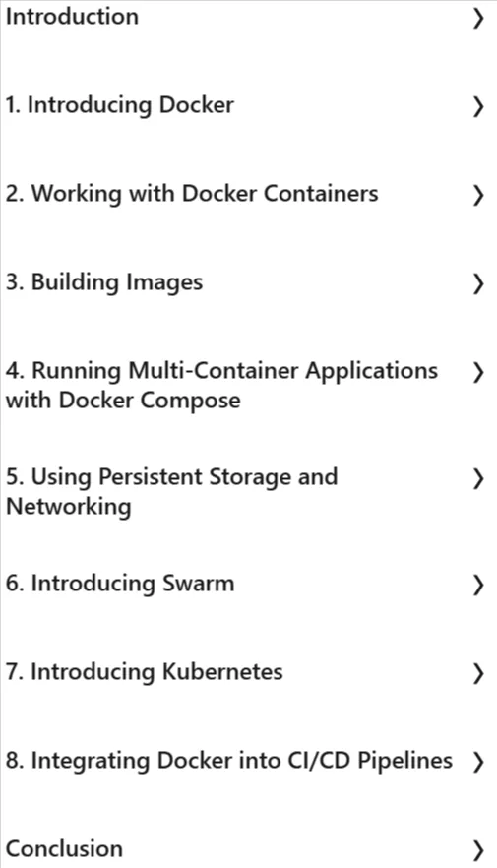This screenshot has height=868, width=497.
Task: Select Running Multi-Container Applications with Docker Compose
Action: coord(222,386)
